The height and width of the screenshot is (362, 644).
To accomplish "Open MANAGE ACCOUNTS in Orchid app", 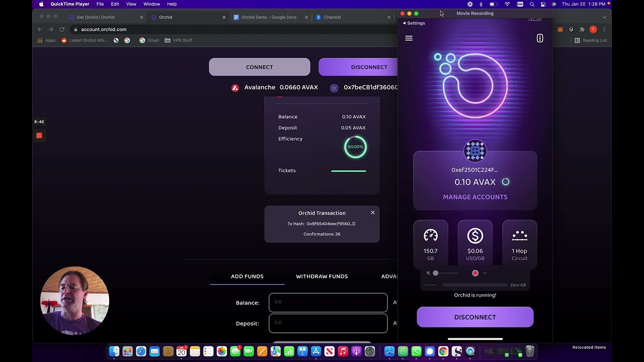I will coord(475,197).
